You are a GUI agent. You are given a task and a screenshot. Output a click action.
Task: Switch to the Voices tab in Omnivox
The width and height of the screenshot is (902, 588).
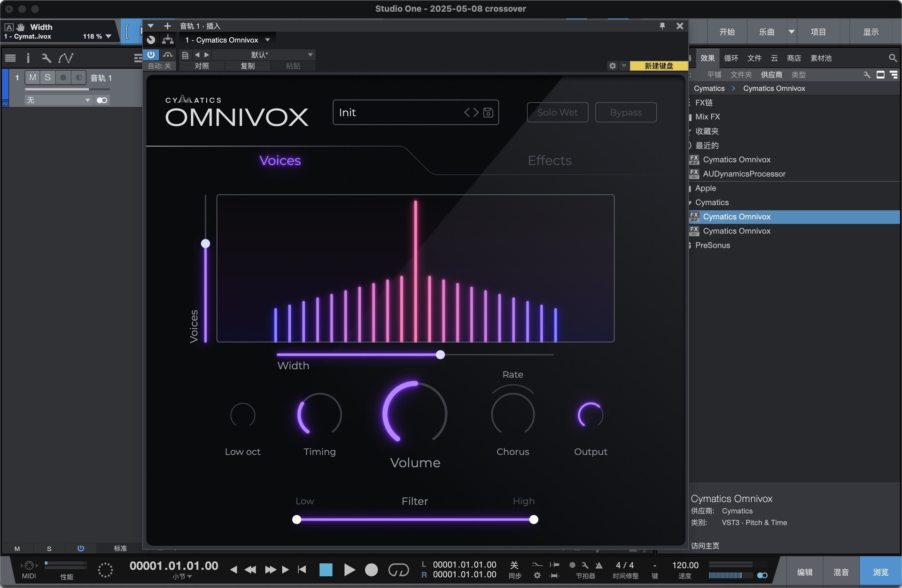280,161
